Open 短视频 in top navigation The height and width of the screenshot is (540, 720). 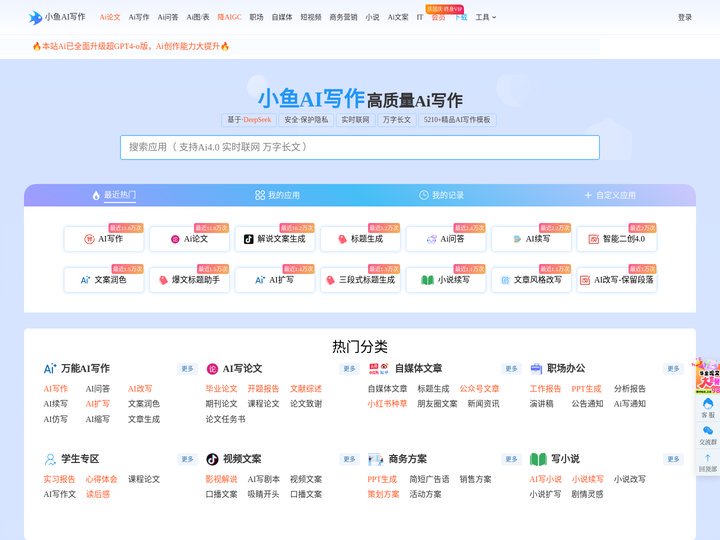(311, 17)
